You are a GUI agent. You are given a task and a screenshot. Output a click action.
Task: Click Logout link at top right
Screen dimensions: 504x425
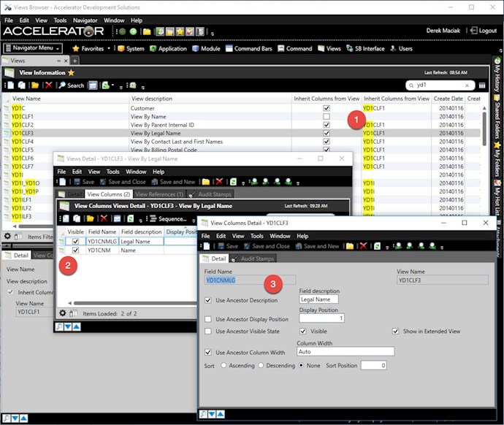click(x=484, y=31)
